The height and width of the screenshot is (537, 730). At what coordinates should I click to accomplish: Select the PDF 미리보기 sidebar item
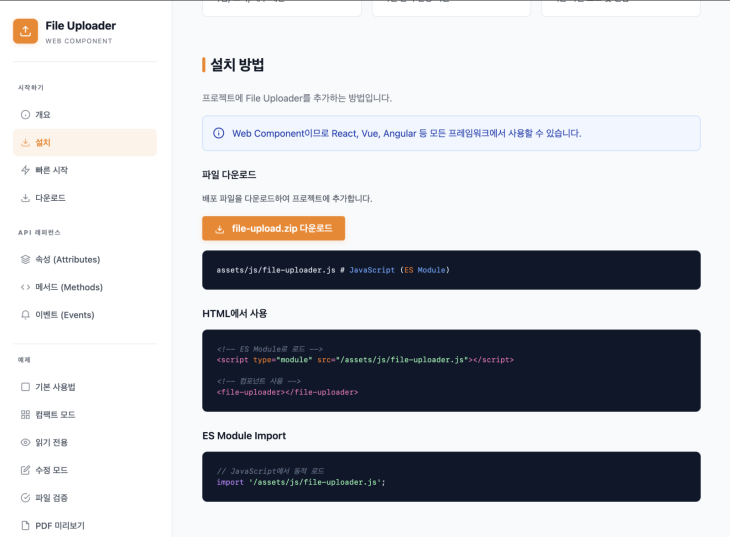[59, 525]
